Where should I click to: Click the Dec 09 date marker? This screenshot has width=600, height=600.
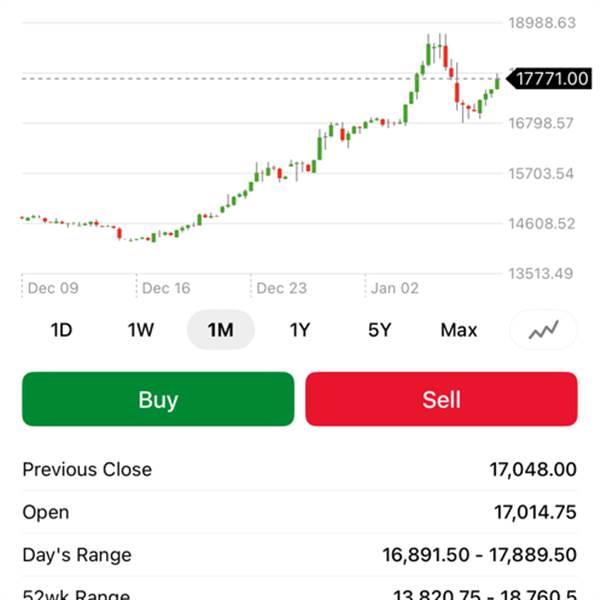(x=53, y=288)
